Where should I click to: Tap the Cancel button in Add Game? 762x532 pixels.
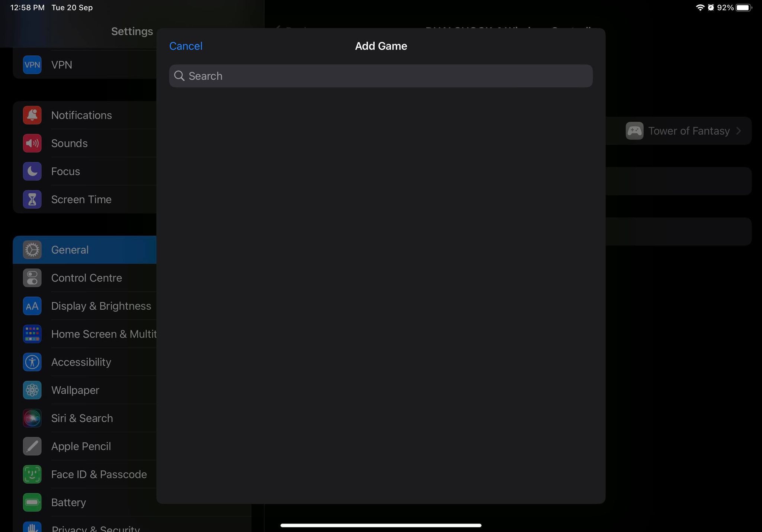click(186, 46)
